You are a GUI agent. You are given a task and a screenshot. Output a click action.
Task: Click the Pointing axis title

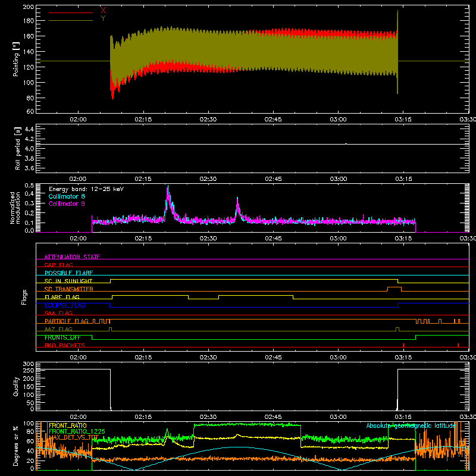click(x=16, y=59)
